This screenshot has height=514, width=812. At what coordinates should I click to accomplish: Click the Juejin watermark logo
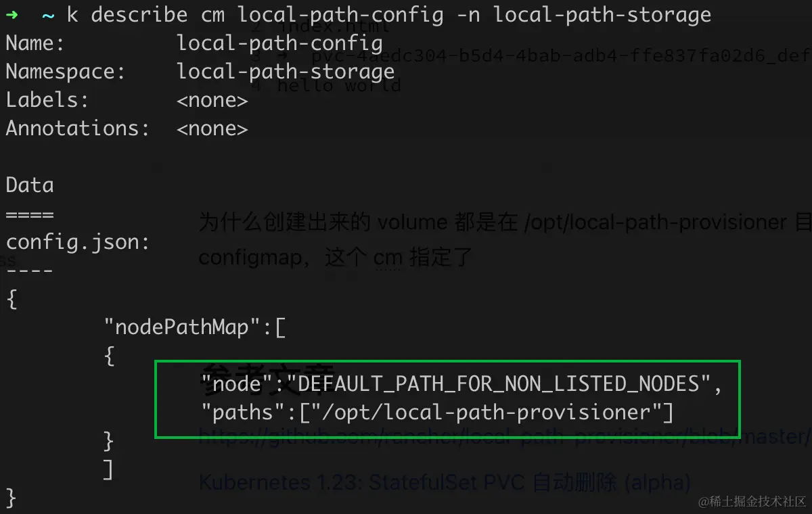click(753, 501)
